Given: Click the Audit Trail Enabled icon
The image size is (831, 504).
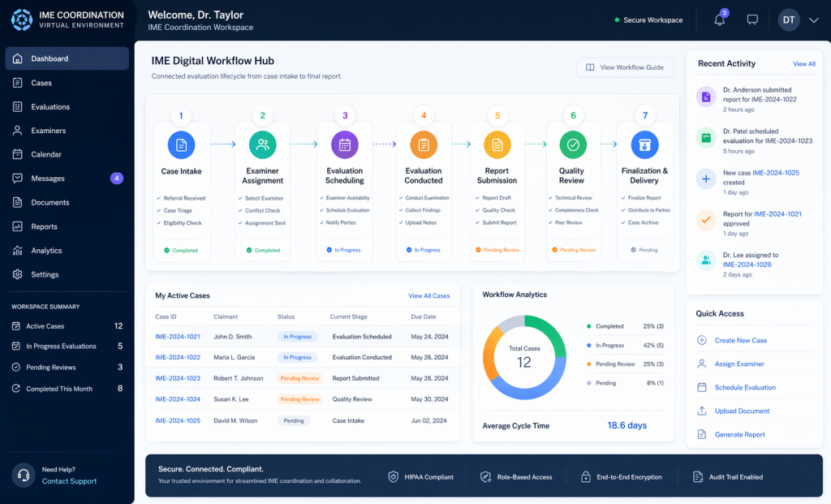Looking at the screenshot, I should click(x=698, y=477).
